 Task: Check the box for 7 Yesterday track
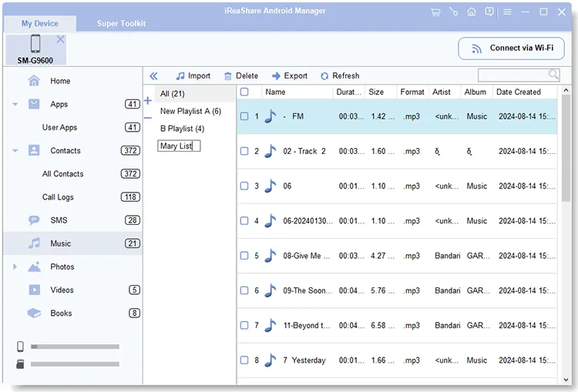(244, 360)
